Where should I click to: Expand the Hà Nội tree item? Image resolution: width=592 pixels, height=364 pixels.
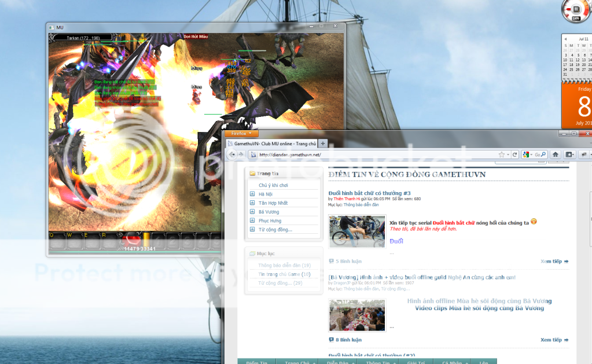click(x=252, y=194)
